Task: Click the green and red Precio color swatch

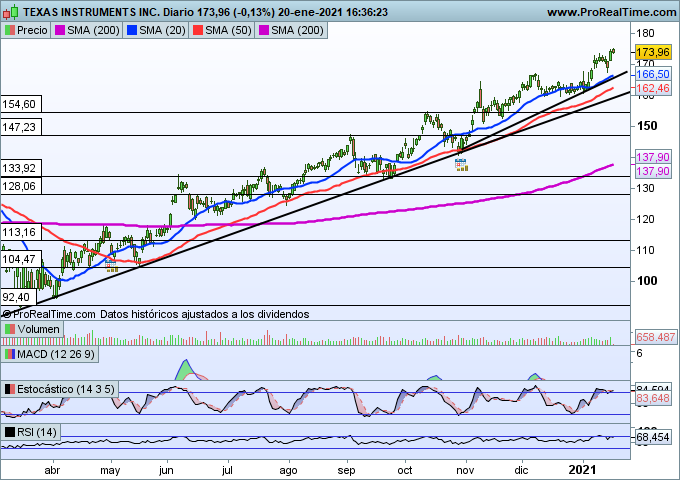Action: [10, 30]
